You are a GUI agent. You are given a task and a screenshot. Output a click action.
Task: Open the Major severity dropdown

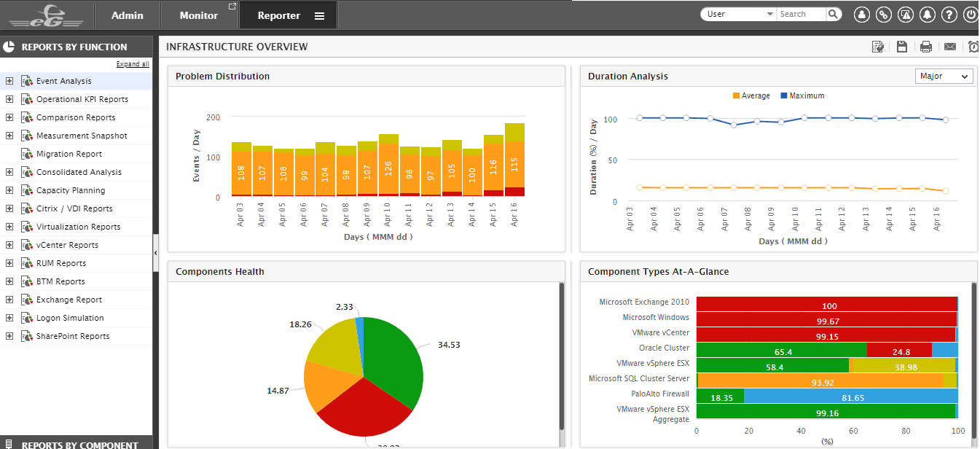click(944, 76)
